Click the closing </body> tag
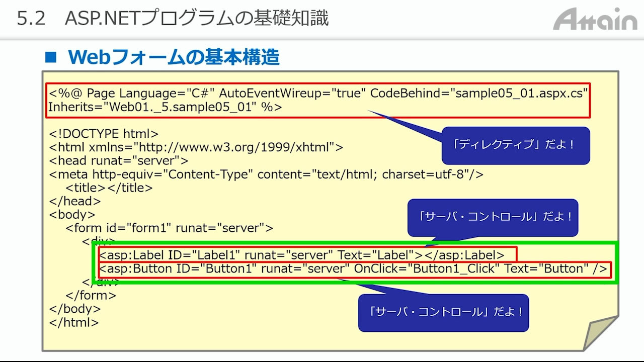644x362 pixels. point(75,309)
